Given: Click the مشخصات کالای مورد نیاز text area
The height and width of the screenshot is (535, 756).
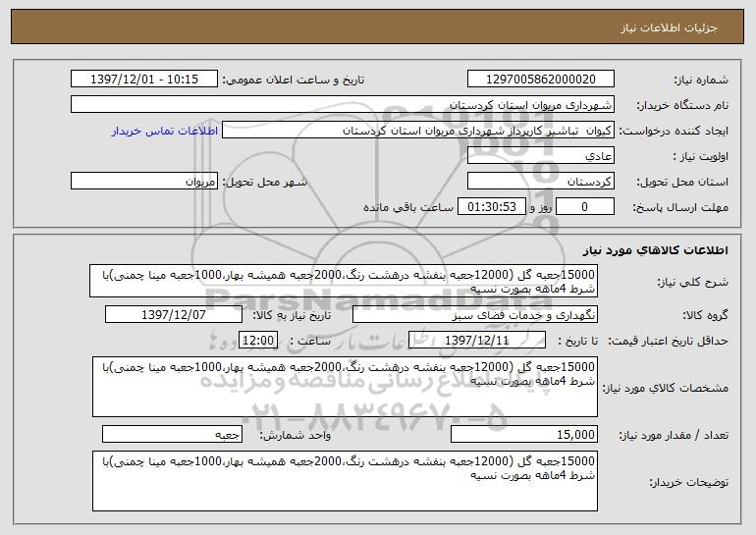Looking at the screenshot, I should pos(345,387).
